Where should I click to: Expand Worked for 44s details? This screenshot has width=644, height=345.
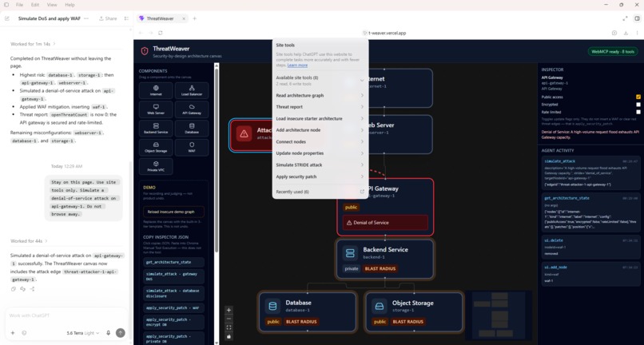(x=29, y=241)
